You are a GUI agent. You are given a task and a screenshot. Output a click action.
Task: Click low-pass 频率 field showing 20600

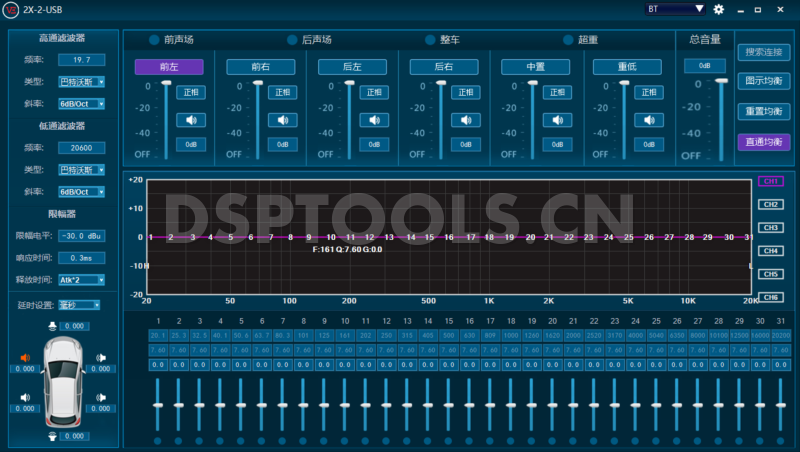82,148
